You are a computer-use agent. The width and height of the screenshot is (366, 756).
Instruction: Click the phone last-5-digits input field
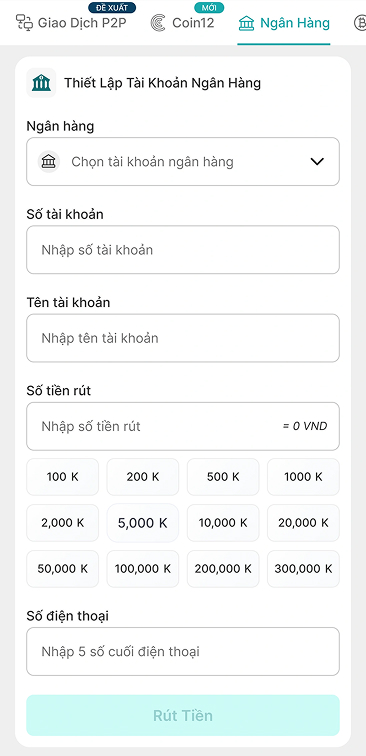click(183, 652)
